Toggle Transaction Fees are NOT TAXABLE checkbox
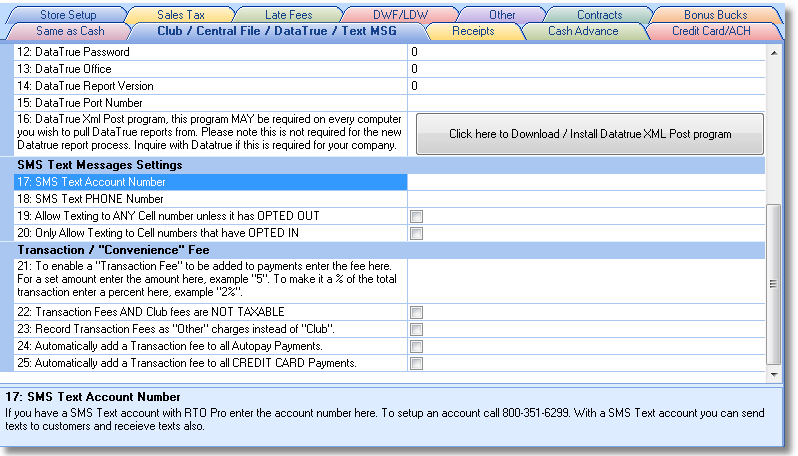Image resolution: width=798 pixels, height=456 pixels. pos(416,313)
